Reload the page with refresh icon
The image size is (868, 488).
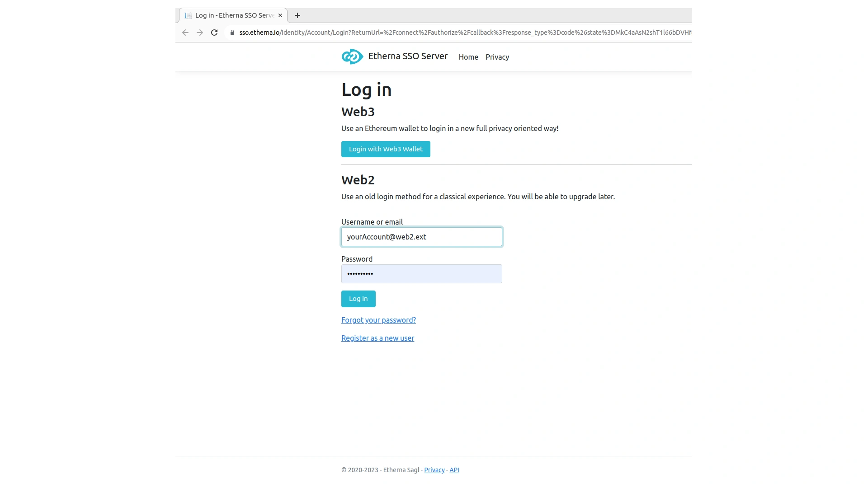(x=214, y=33)
